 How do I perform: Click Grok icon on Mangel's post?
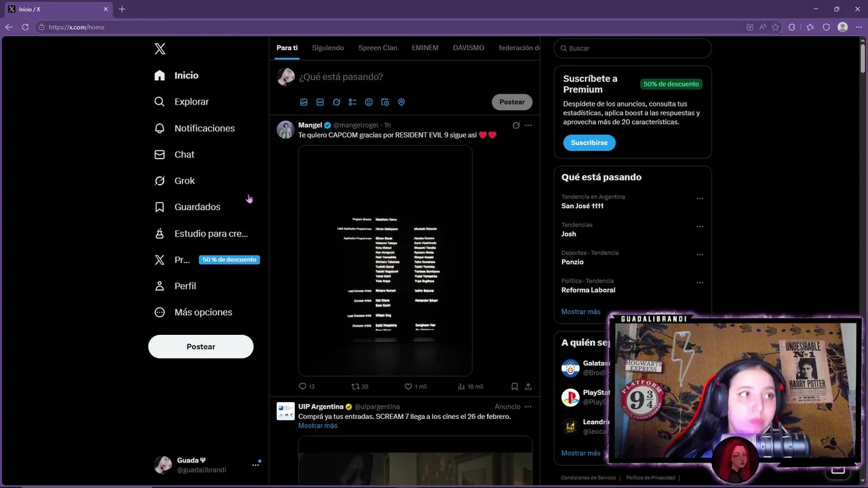coord(516,125)
